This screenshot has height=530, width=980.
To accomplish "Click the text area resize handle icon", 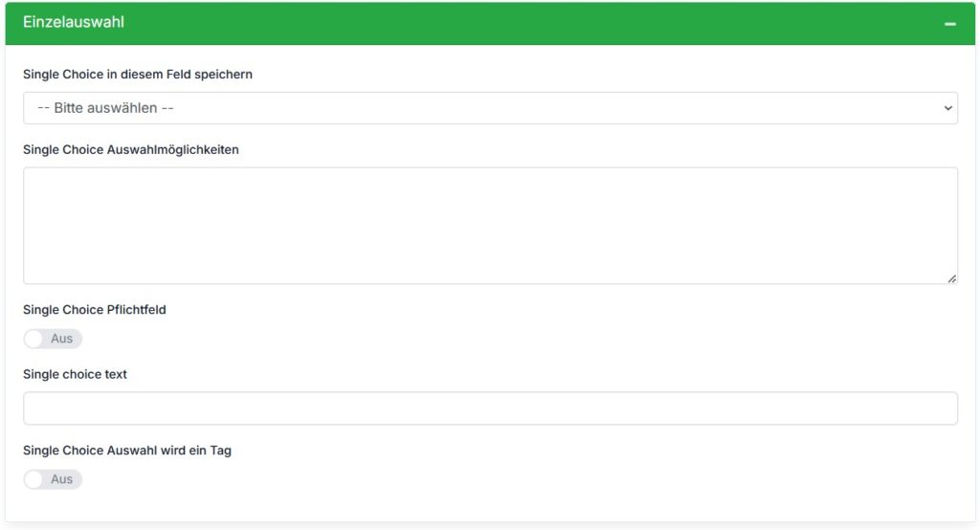I will [952, 278].
